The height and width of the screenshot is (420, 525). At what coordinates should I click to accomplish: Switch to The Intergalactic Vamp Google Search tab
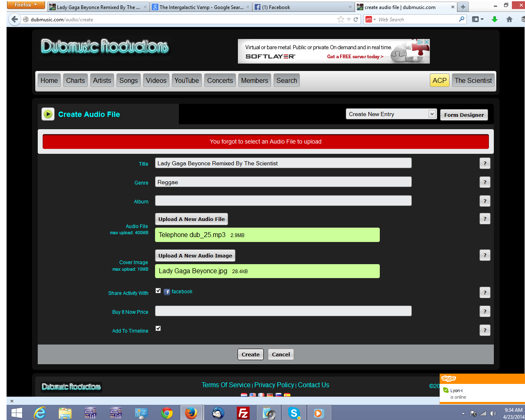201,7
